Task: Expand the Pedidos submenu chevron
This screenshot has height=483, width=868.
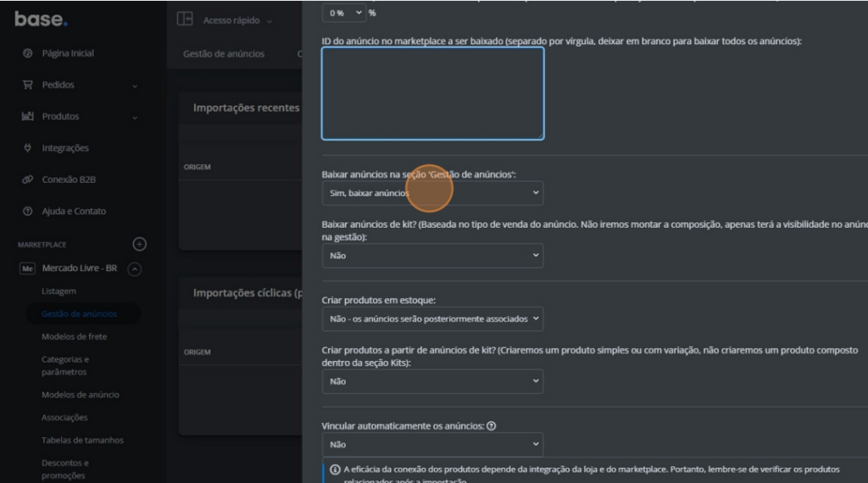Action: 135,86
